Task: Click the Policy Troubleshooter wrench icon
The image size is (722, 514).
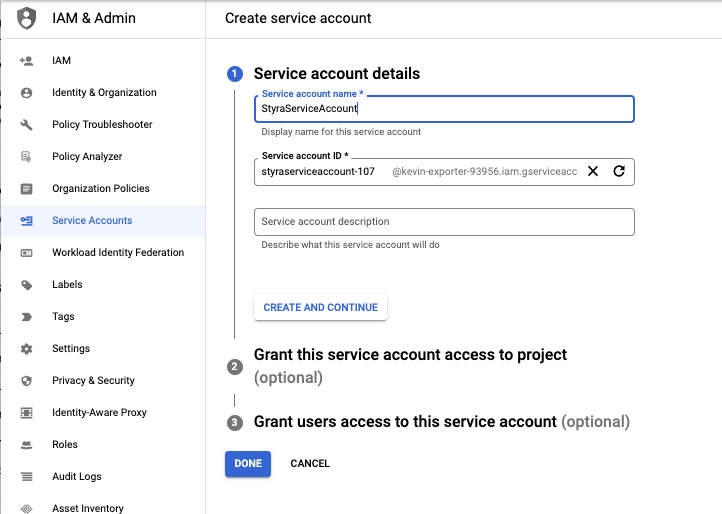Action: (27, 124)
